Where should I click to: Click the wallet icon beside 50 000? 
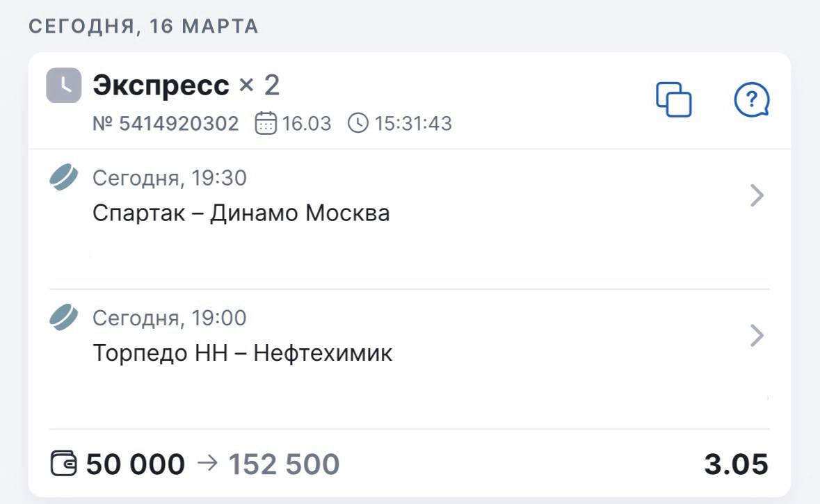(65, 464)
